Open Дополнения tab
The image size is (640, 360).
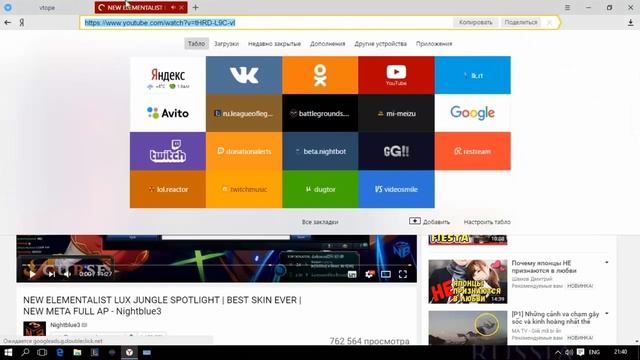coord(327,44)
